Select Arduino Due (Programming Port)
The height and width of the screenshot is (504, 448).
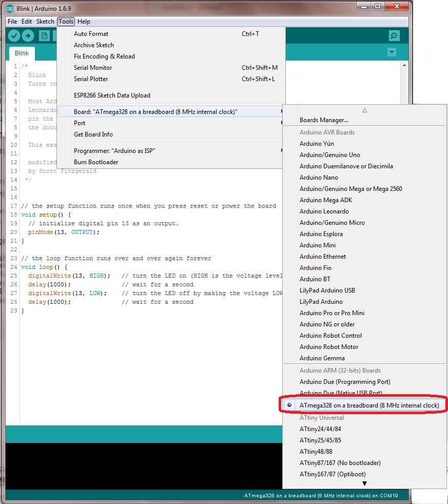[x=364, y=382]
